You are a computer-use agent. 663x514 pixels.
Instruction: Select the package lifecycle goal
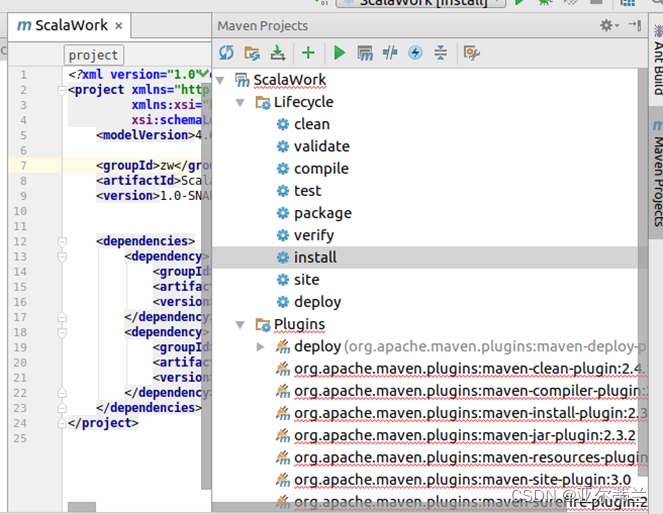(x=323, y=213)
